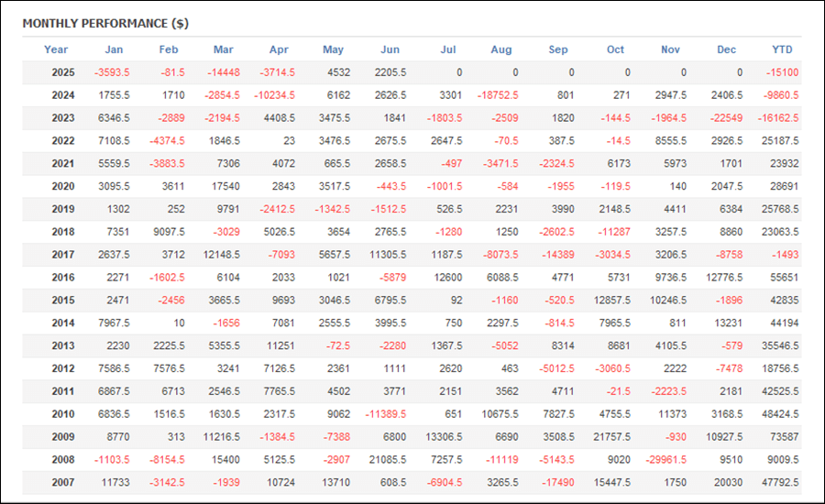Screen dimensions: 825x504
Task: Click the Mar column header
Action: (223, 49)
